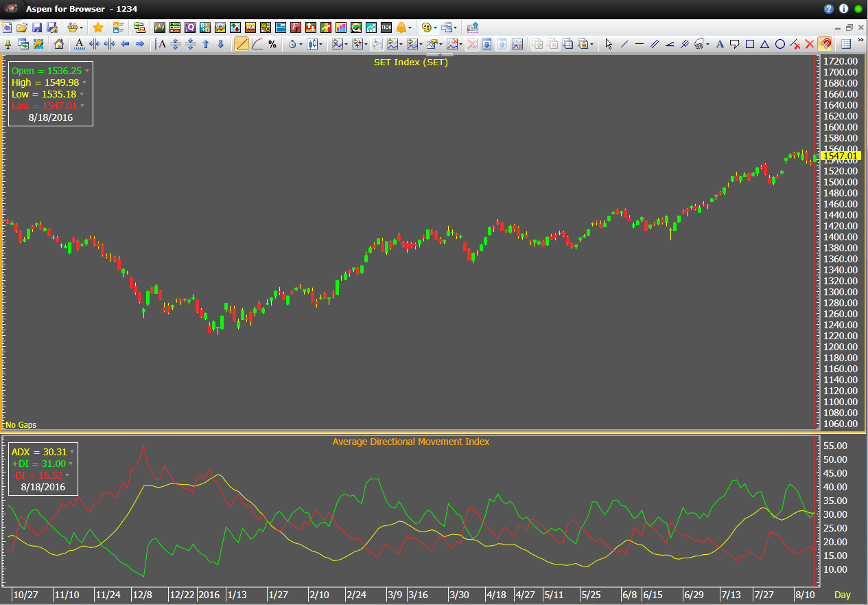Expand the ADX = 30.31 dropdown arrow
The width and height of the screenshot is (868, 605).
pos(72,452)
